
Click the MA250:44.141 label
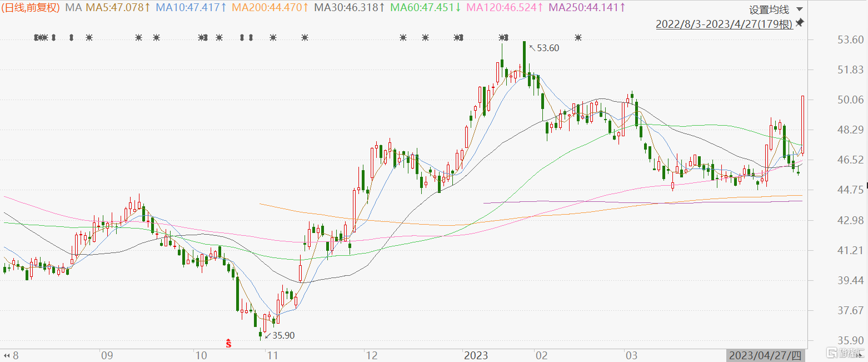(587, 8)
